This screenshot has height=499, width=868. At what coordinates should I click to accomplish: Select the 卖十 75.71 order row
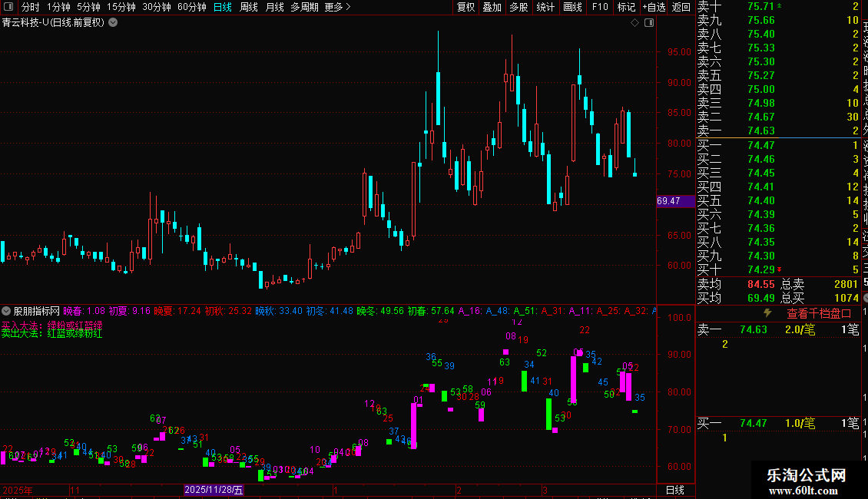778,6
